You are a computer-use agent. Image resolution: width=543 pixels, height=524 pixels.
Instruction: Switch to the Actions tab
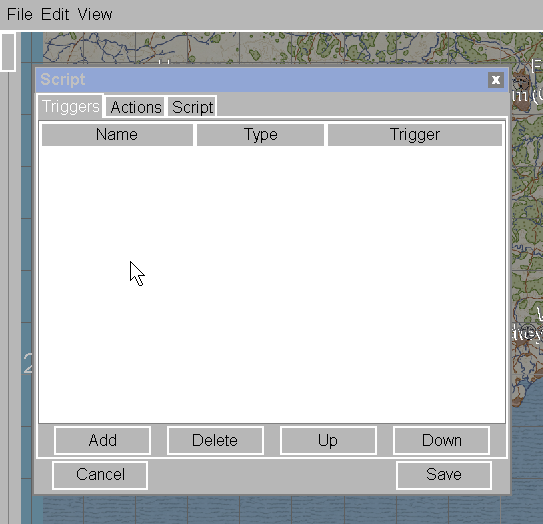coord(136,107)
